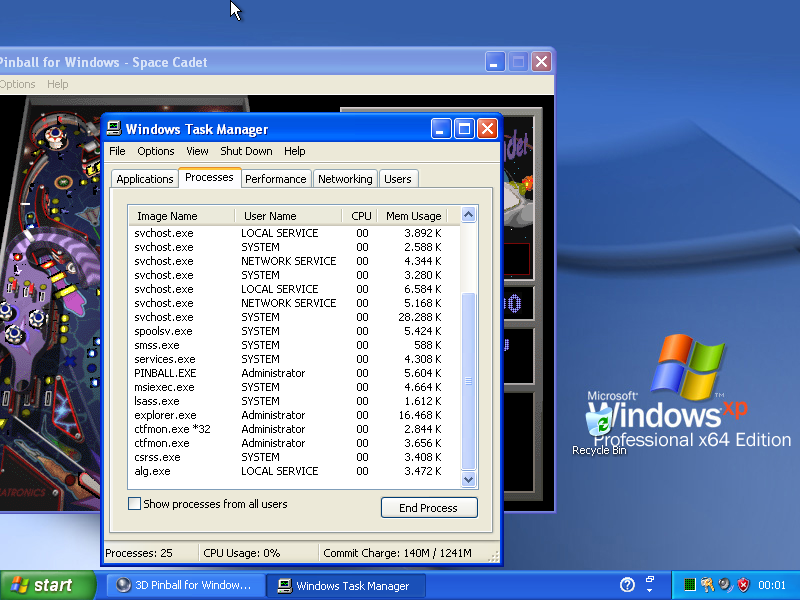Screen dimensions: 800x600
Task: Click the volume speaker tray icon
Action: pyautogui.click(x=725, y=585)
